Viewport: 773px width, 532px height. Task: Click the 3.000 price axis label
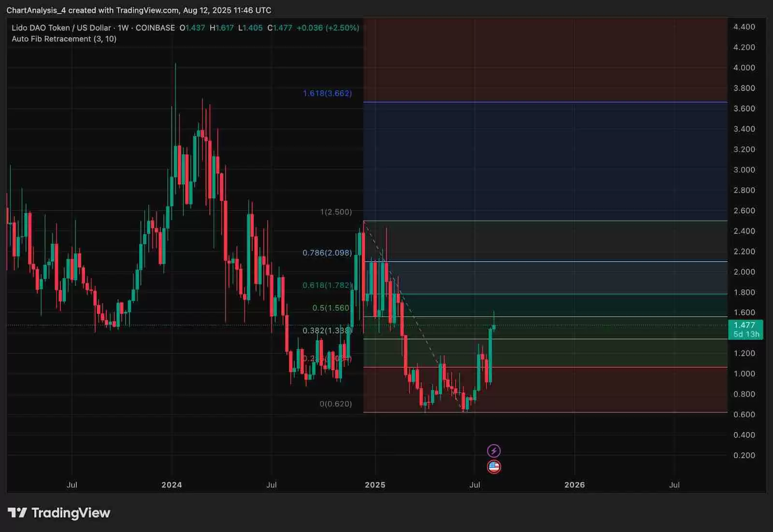coord(744,170)
